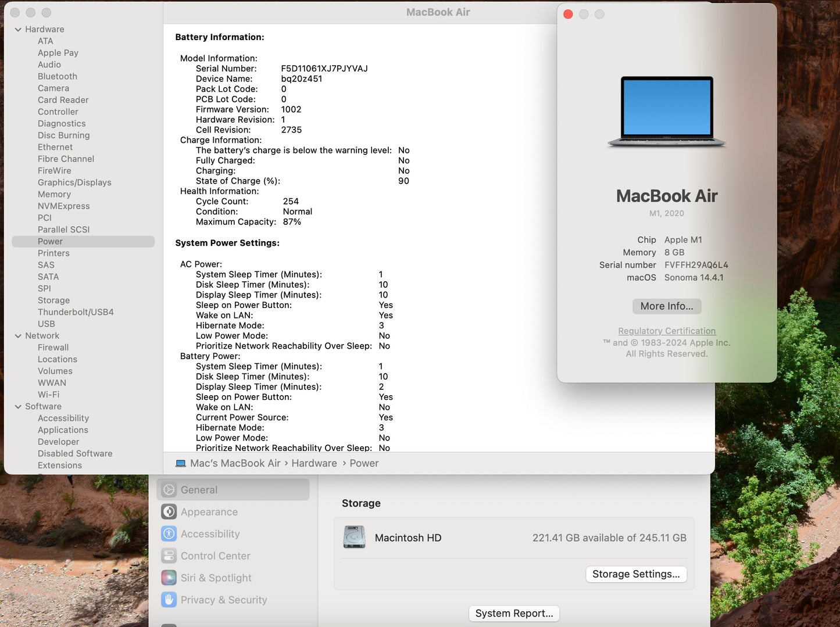Open General via its gear icon in System Settings
This screenshot has height=627, width=840.
(x=169, y=490)
